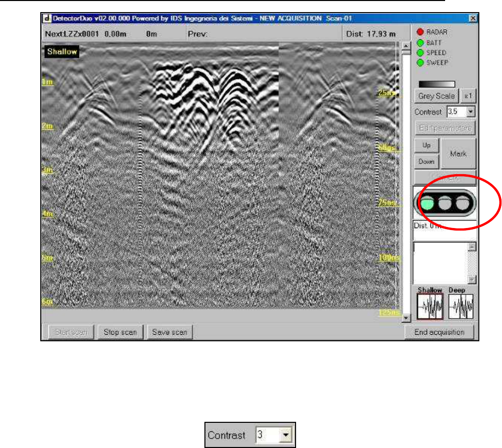Click the green light in the traffic-light indicator
Viewport: 502px width, 448px height.
tap(427, 203)
